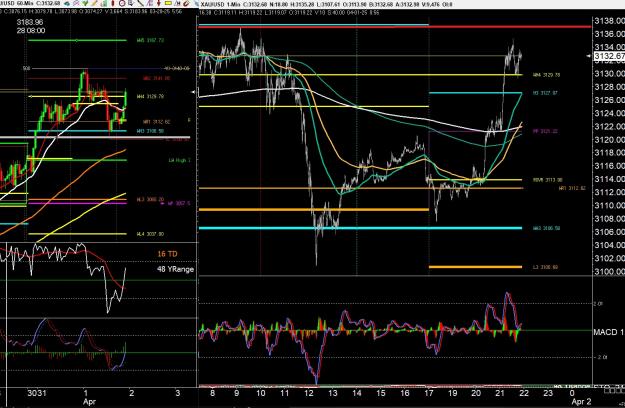Click the red magnet snap icon
Screen dimensions: 625x408
[x=186, y=3]
